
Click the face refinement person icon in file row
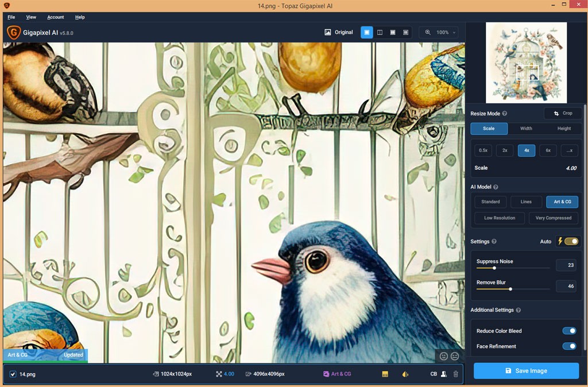[444, 374]
